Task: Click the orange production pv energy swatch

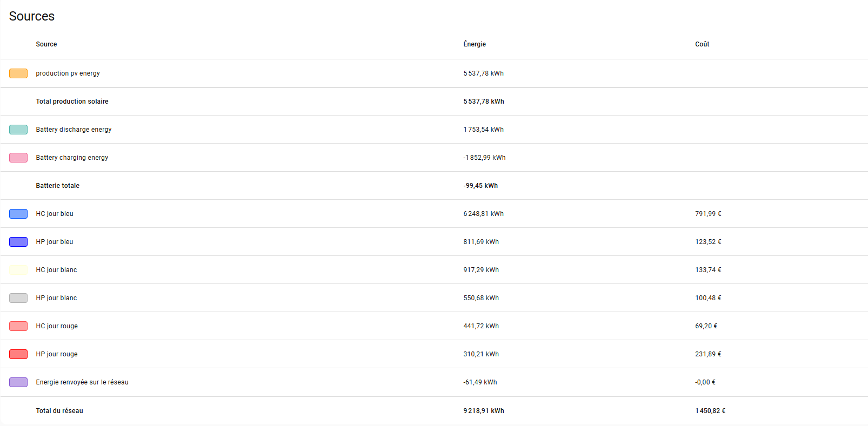Action: 18,73
